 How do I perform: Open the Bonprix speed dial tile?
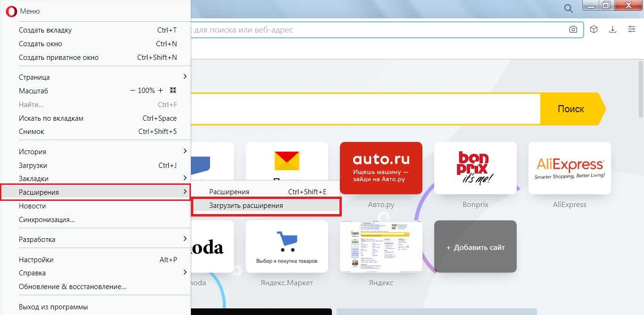tap(475, 168)
